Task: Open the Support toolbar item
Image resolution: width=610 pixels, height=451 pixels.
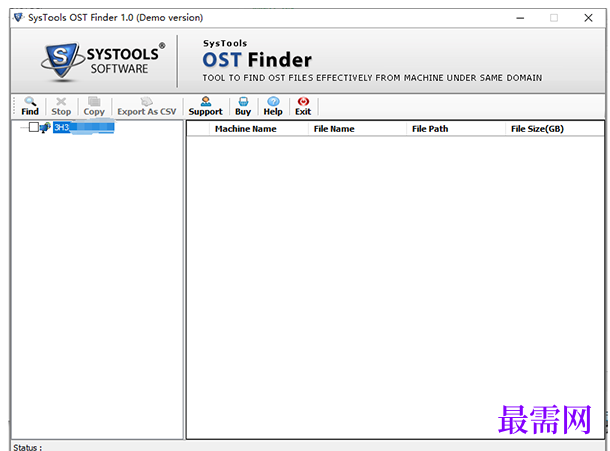Action: (205, 106)
